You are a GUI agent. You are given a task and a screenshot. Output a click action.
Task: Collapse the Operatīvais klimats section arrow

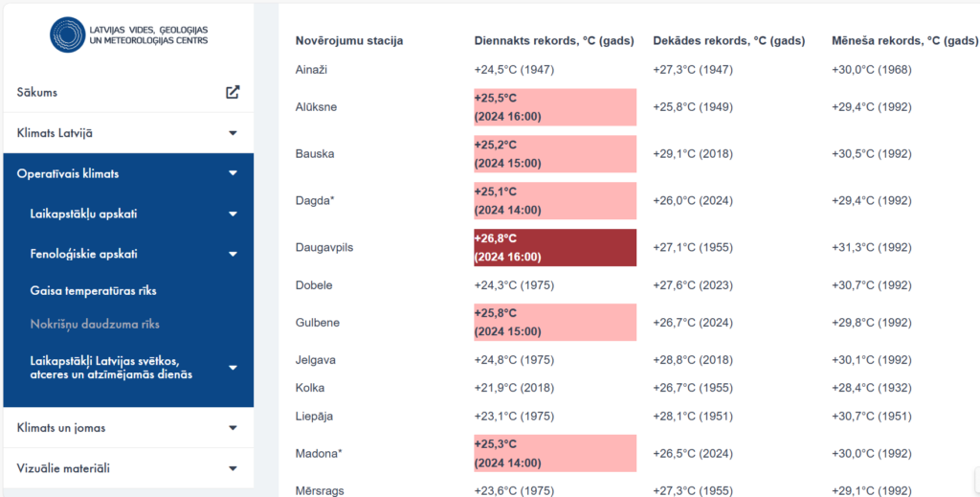point(233,173)
